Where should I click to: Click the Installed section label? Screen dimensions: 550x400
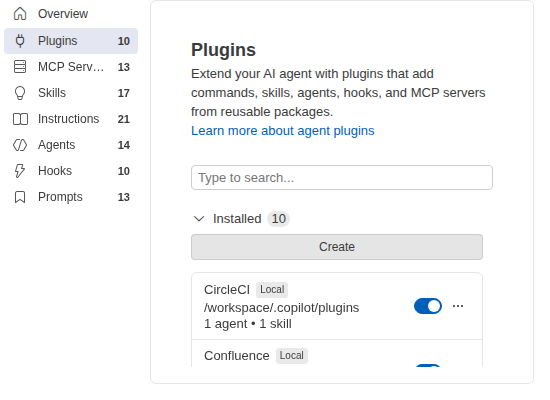[237, 219]
